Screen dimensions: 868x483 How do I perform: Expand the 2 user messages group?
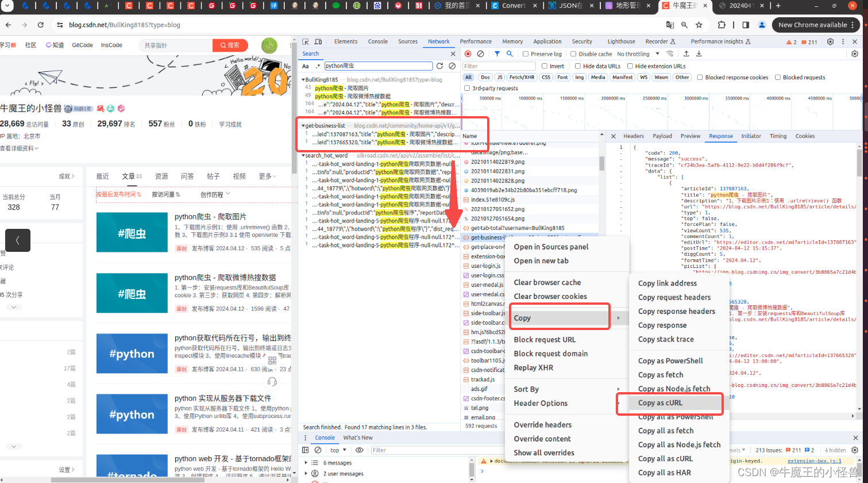pos(306,474)
